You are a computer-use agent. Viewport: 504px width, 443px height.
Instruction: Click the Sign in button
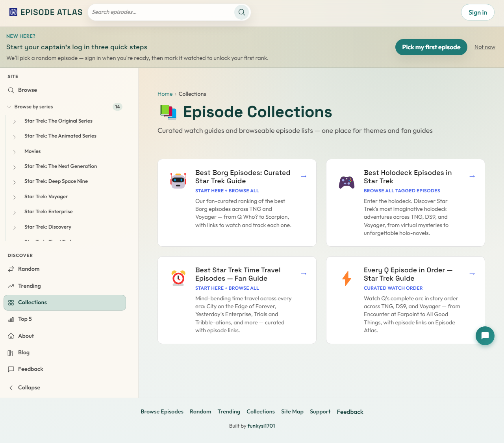click(x=478, y=12)
